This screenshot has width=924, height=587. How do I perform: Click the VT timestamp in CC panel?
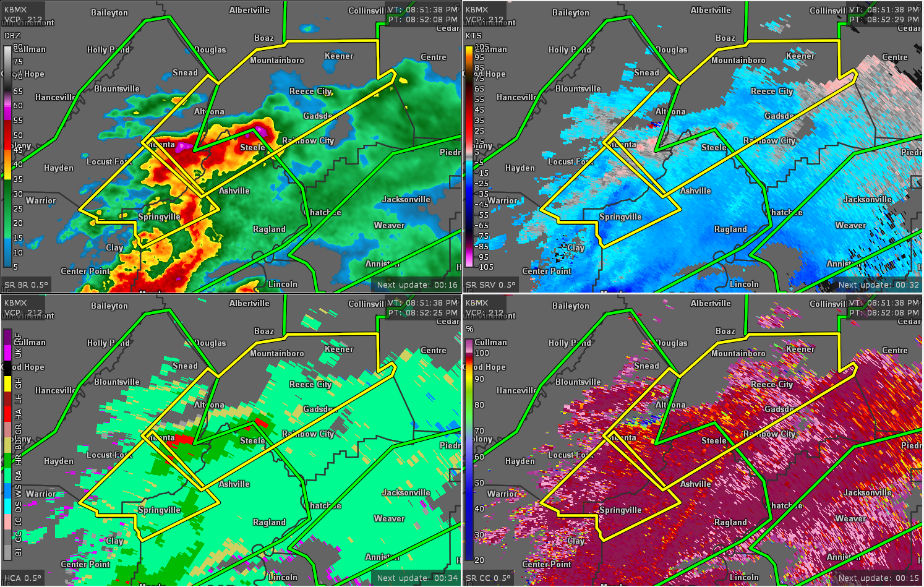pyautogui.click(x=884, y=302)
